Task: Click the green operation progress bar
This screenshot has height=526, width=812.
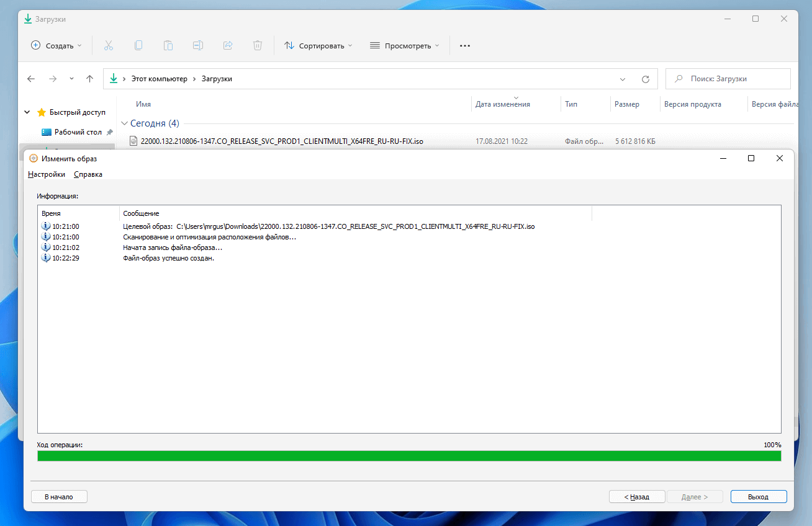Action: pyautogui.click(x=409, y=456)
